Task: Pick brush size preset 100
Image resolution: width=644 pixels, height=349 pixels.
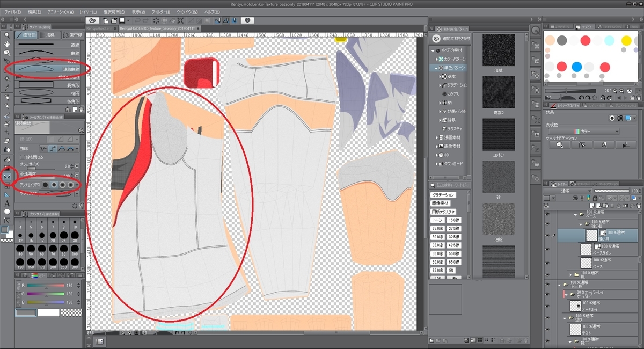Action: (x=74, y=251)
